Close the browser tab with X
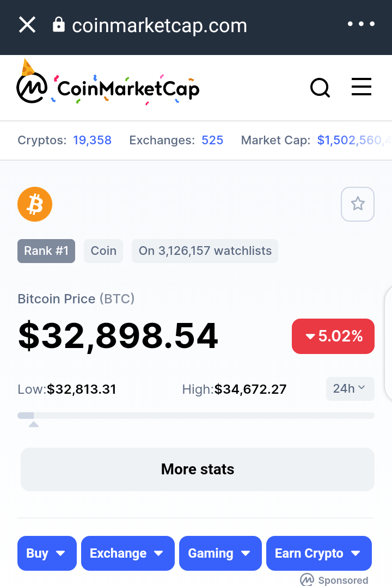This screenshot has height=586, width=392. coord(27,25)
